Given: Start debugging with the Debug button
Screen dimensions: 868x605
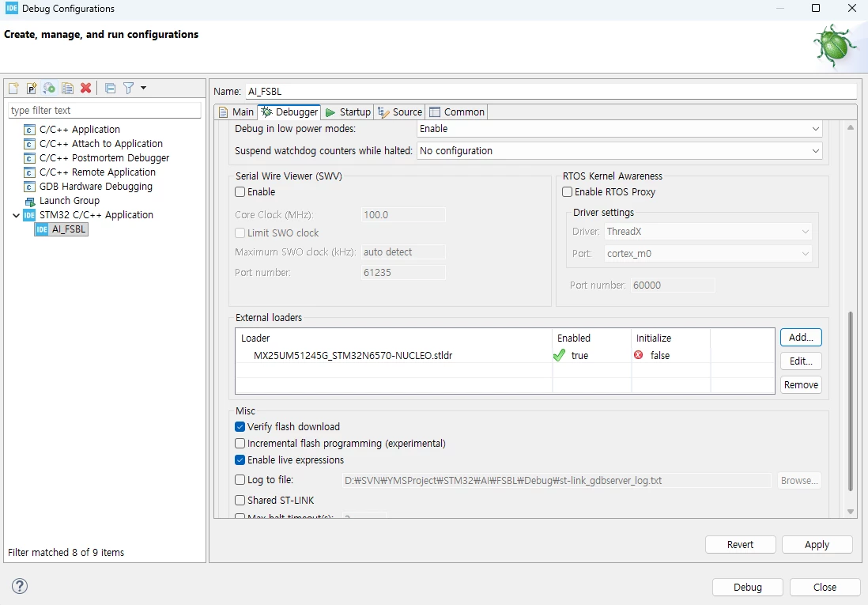Looking at the screenshot, I should (x=748, y=588).
